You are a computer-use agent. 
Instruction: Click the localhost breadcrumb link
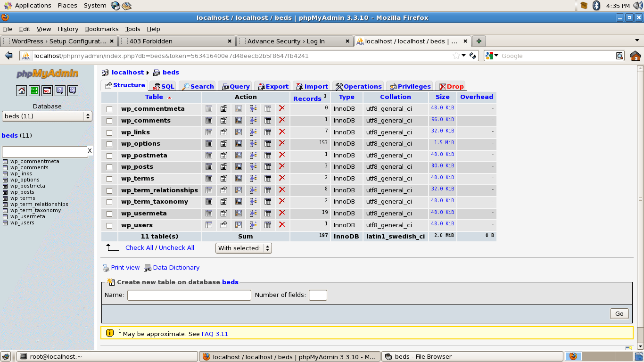(127, 73)
